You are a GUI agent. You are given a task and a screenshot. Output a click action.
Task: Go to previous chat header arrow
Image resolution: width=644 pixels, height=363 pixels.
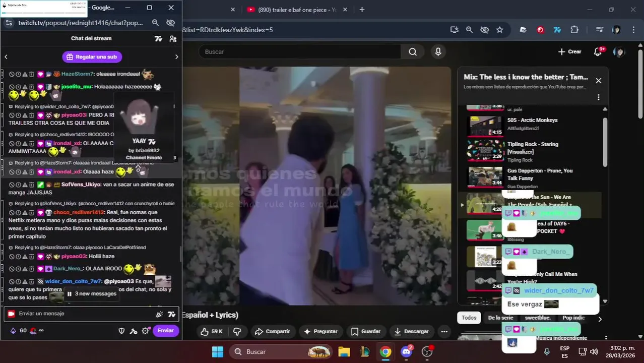(6, 57)
